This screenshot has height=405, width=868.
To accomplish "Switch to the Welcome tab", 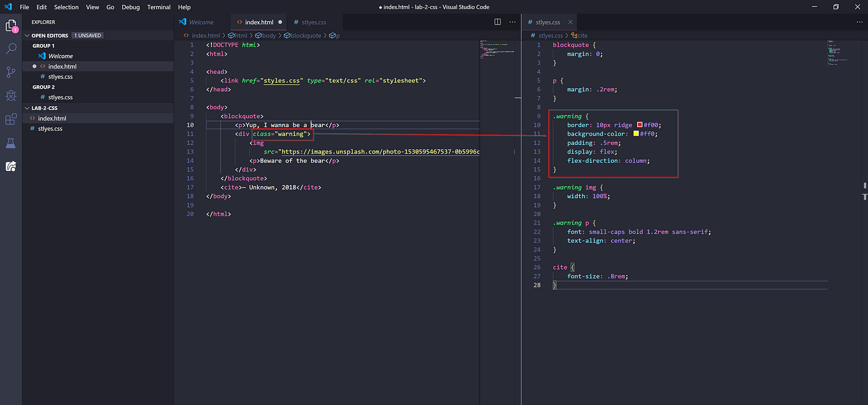I will tap(201, 22).
